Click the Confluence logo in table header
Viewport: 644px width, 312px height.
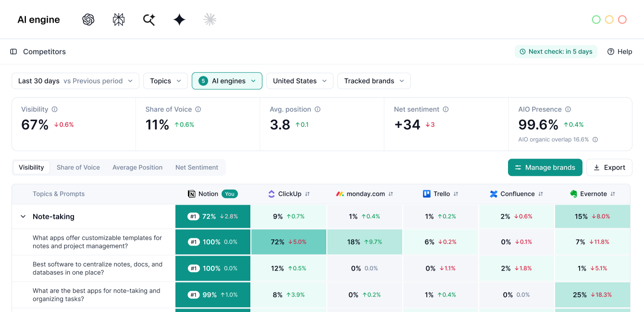(x=494, y=194)
